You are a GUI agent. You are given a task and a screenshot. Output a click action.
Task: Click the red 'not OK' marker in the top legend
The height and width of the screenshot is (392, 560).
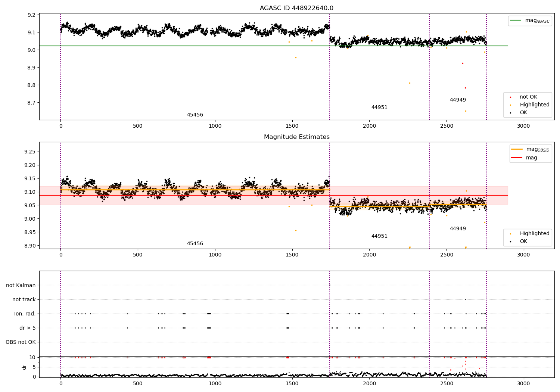pos(510,97)
